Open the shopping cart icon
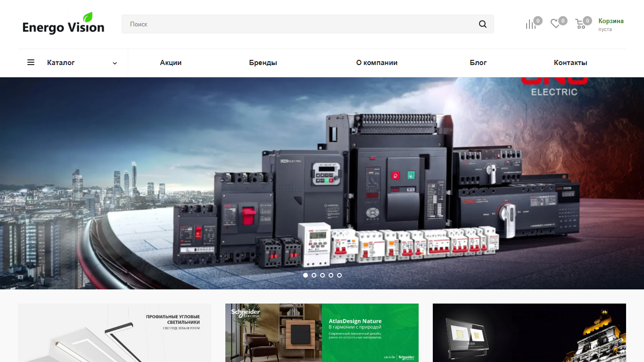This screenshot has width=644, height=362. coord(580,24)
